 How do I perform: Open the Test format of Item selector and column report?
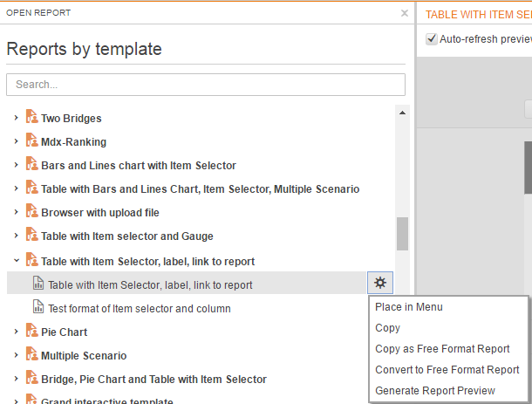[140, 309]
